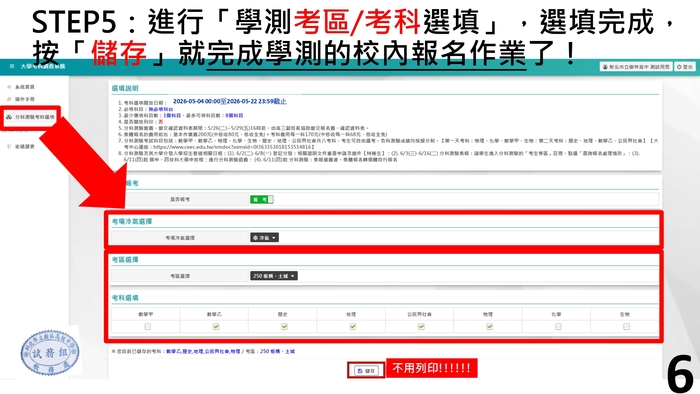Check the 生物 subject checkbox
The height and width of the screenshot is (394, 700).
626,327
